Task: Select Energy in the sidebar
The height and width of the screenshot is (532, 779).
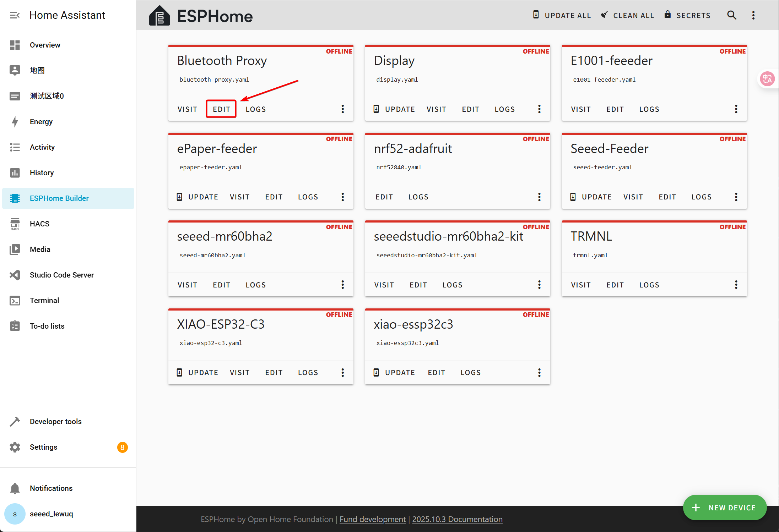Action: tap(41, 122)
